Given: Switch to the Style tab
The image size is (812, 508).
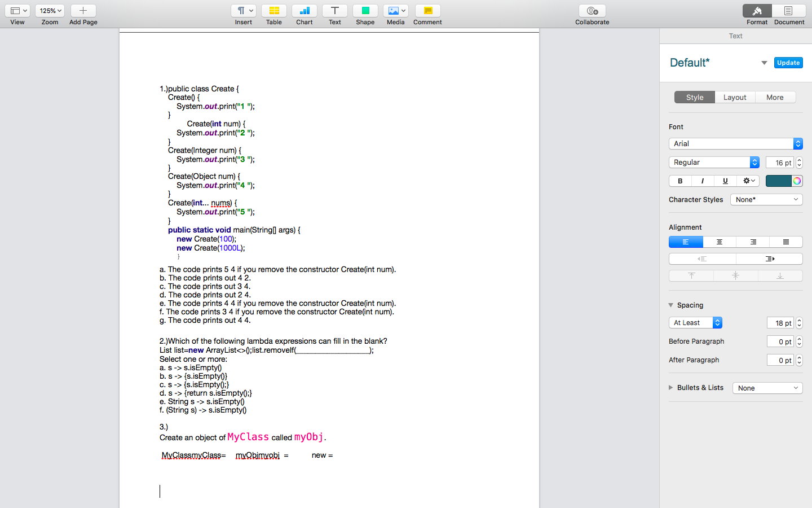Looking at the screenshot, I should (695, 97).
